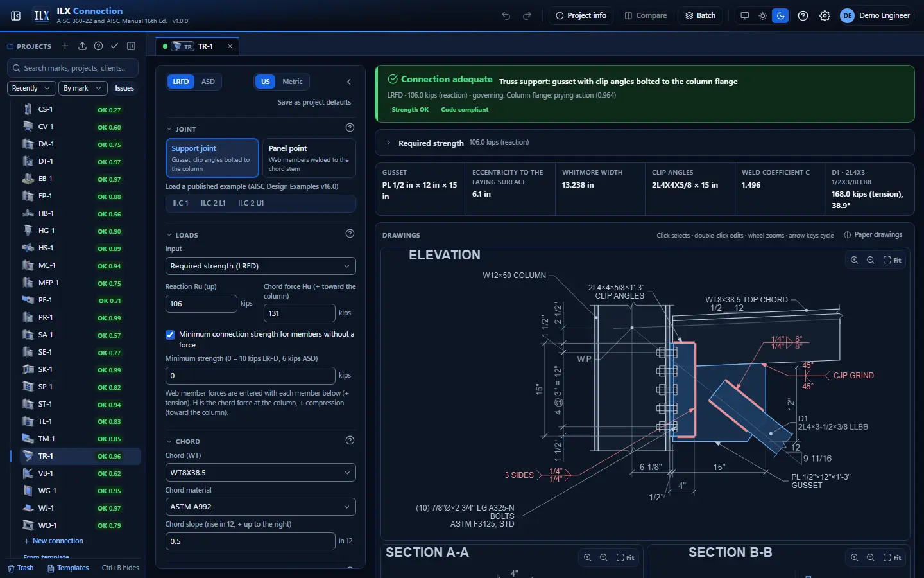This screenshot has height=578, width=924.
Task: Zoom out on the Elevation drawing
Action: [870, 260]
